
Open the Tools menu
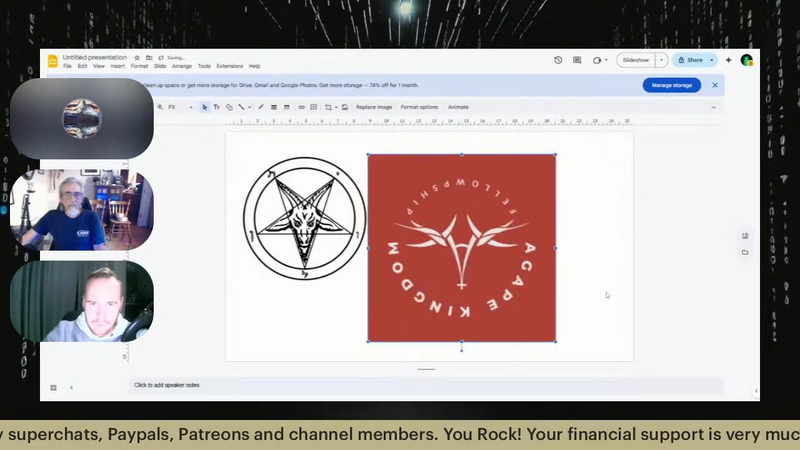click(204, 66)
